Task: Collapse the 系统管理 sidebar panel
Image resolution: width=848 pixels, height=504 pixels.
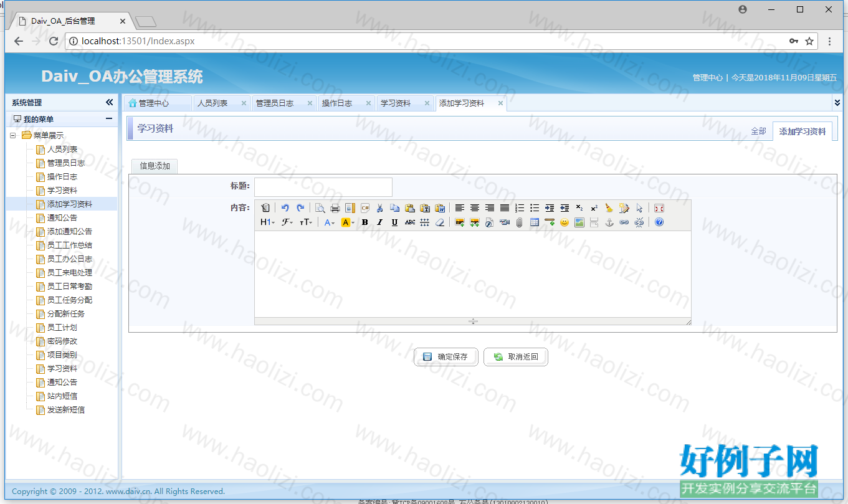Action: coord(110,102)
